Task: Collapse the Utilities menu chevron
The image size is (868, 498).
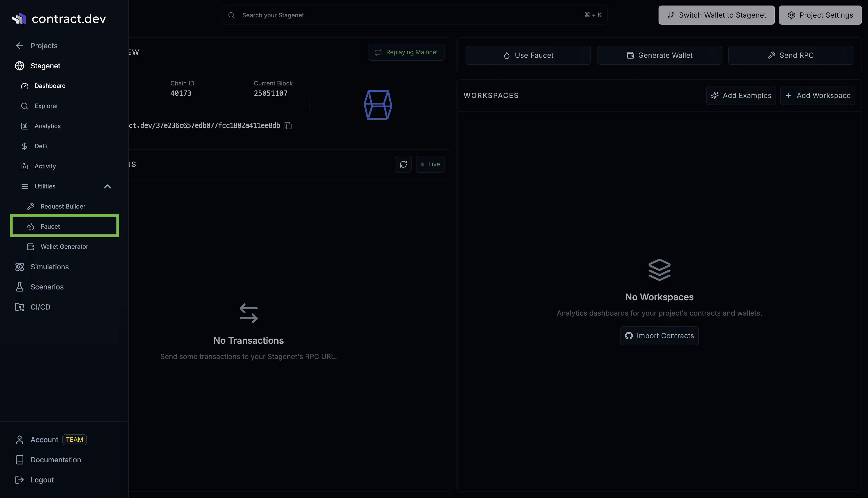Action: point(107,186)
